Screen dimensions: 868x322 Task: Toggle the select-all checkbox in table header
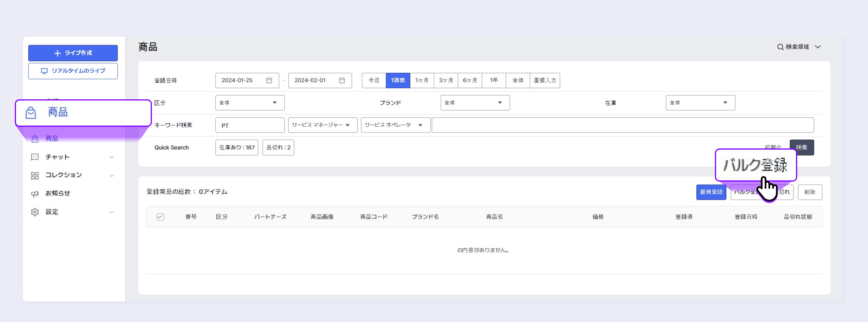point(160,217)
